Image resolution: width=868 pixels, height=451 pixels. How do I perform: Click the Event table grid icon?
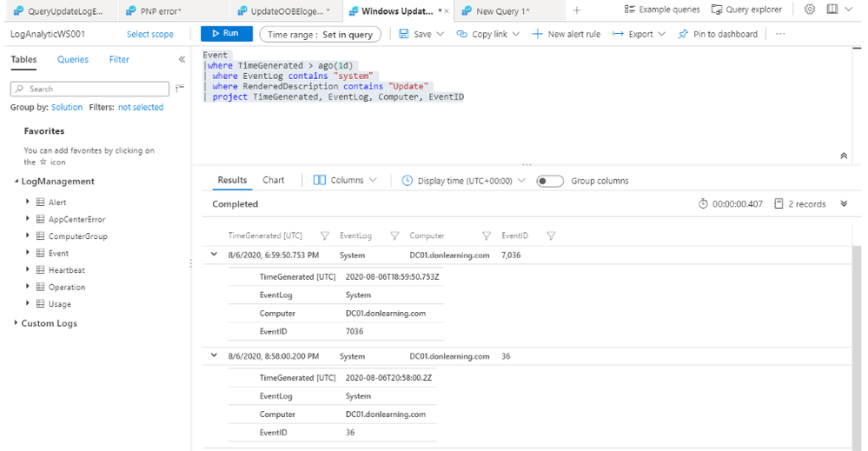pyautogui.click(x=41, y=253)
